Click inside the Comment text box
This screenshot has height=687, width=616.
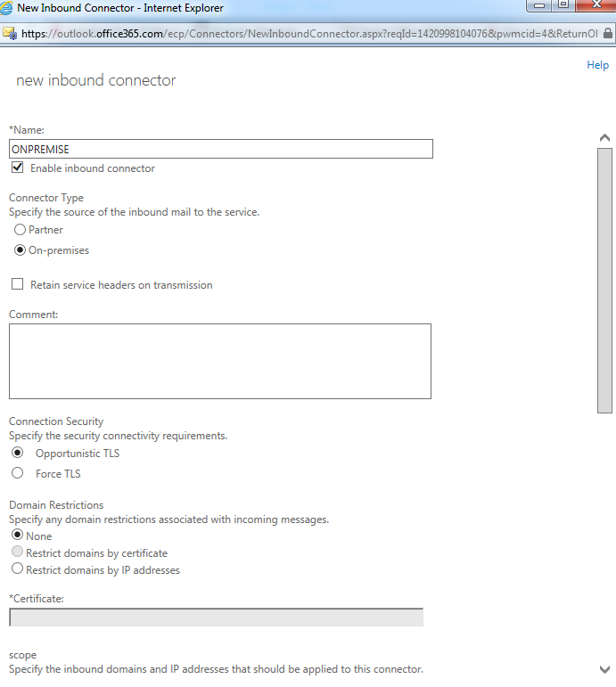coord(220,361)
